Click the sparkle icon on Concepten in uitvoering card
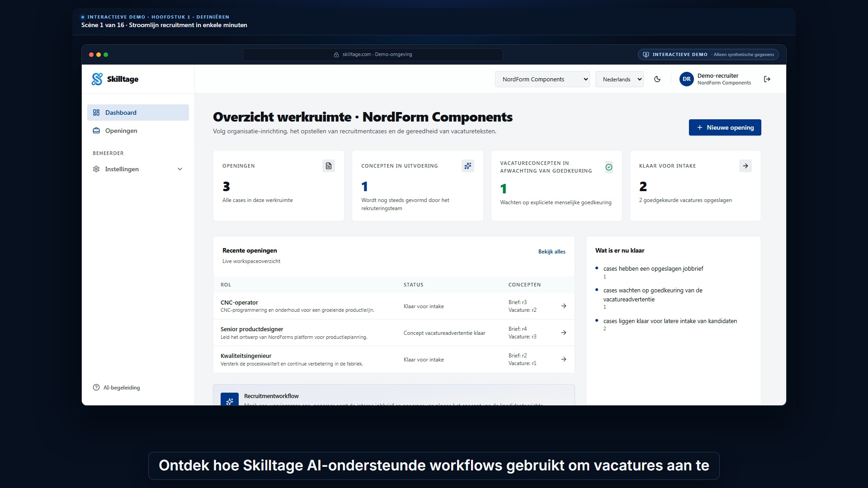 tap(468, 166)
